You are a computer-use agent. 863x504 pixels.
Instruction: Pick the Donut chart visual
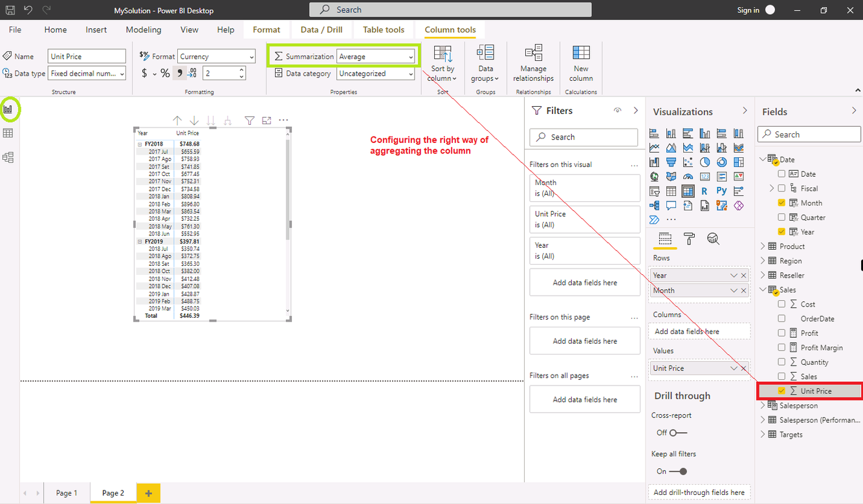[x=721, y=162]
